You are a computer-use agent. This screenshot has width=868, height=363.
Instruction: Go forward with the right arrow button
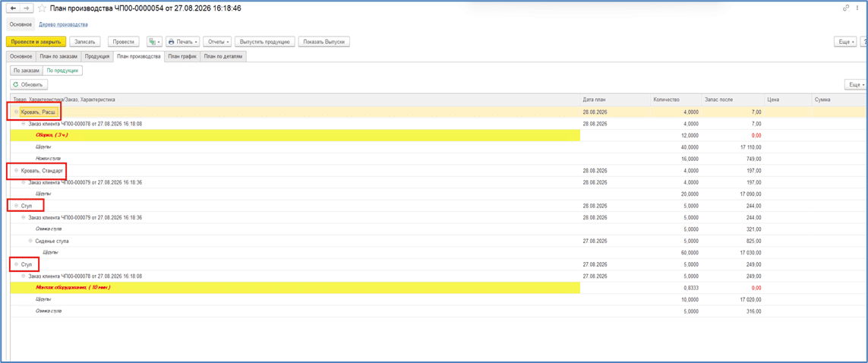pos(26,9)
